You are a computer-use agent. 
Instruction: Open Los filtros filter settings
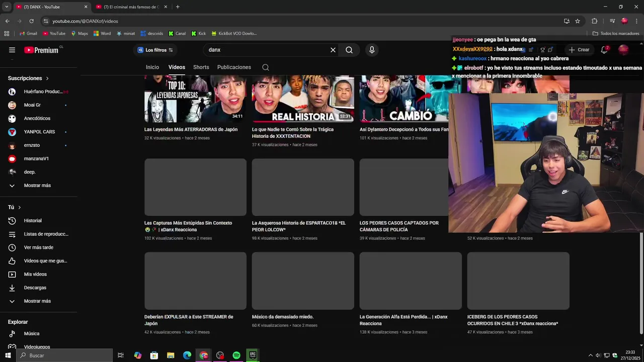[155, 50]
